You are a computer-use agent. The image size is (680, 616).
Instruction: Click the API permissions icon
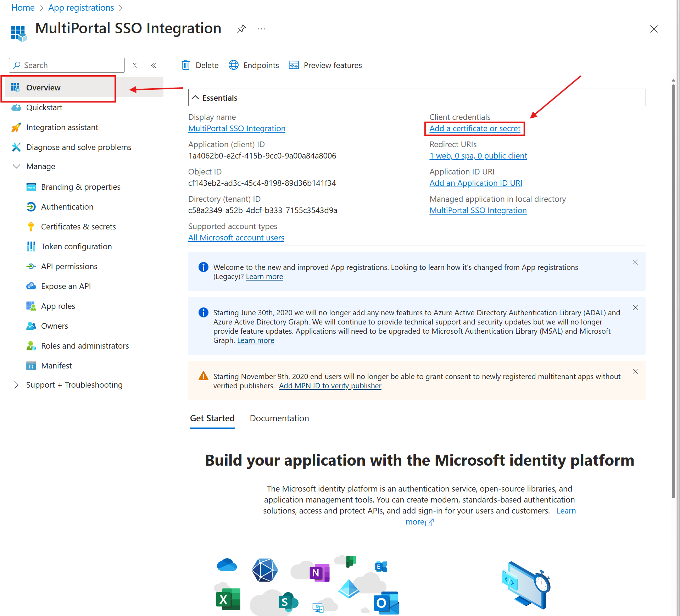(31, 266)
